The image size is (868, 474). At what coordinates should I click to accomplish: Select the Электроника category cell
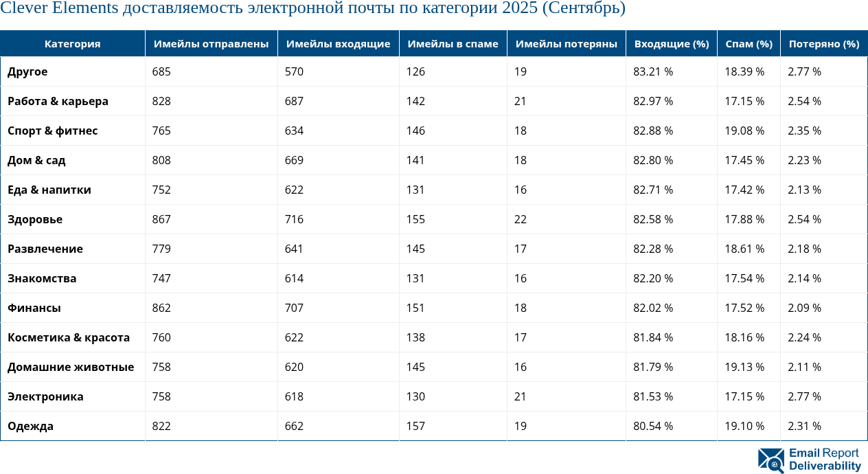[x=45, y=396]
